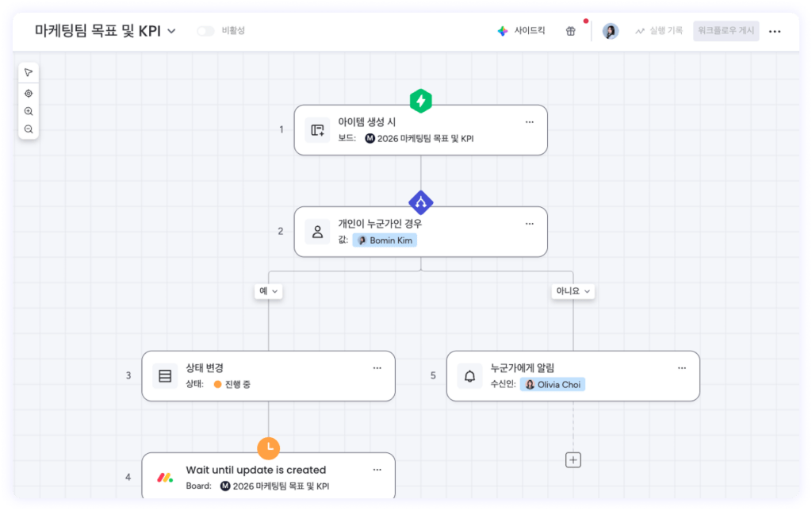
Task: Click the 워크플로우 게시 button
Action: (726, 31)
